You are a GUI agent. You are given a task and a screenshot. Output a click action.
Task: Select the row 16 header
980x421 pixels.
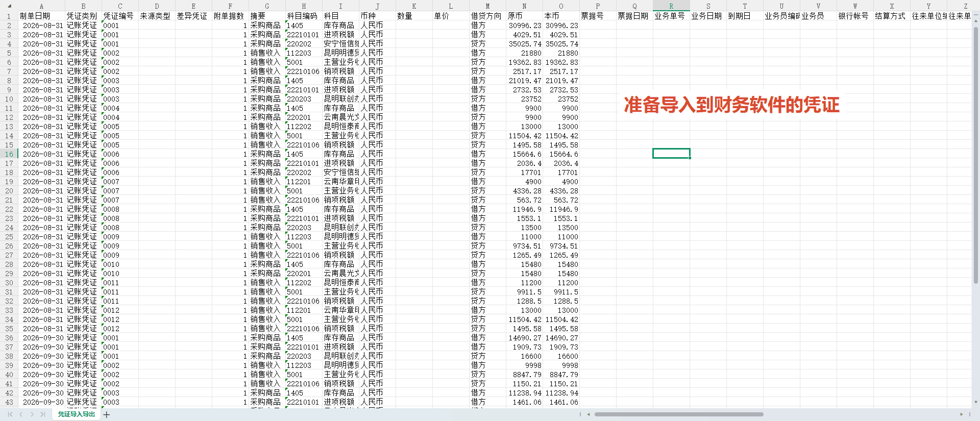(x=9, y=154)
